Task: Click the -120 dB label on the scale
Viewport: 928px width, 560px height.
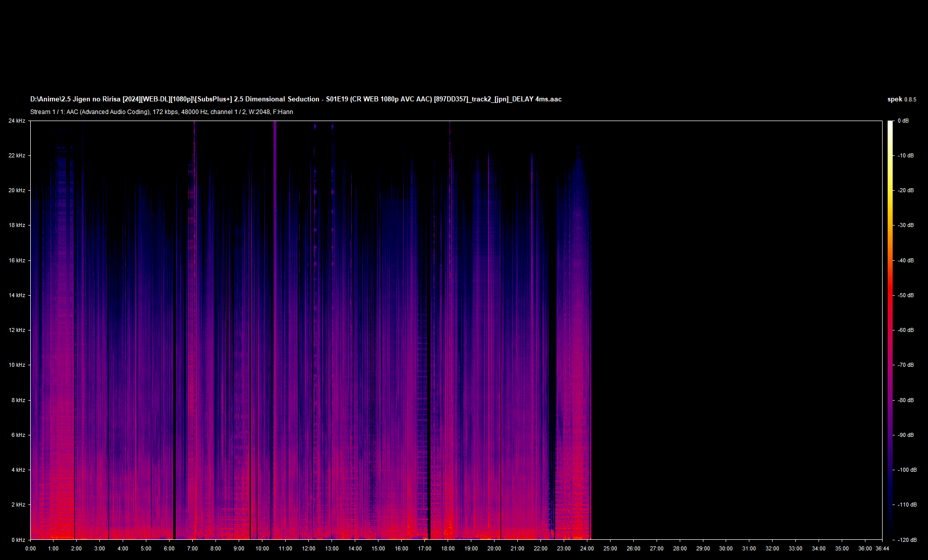Action: coord(907,540)
